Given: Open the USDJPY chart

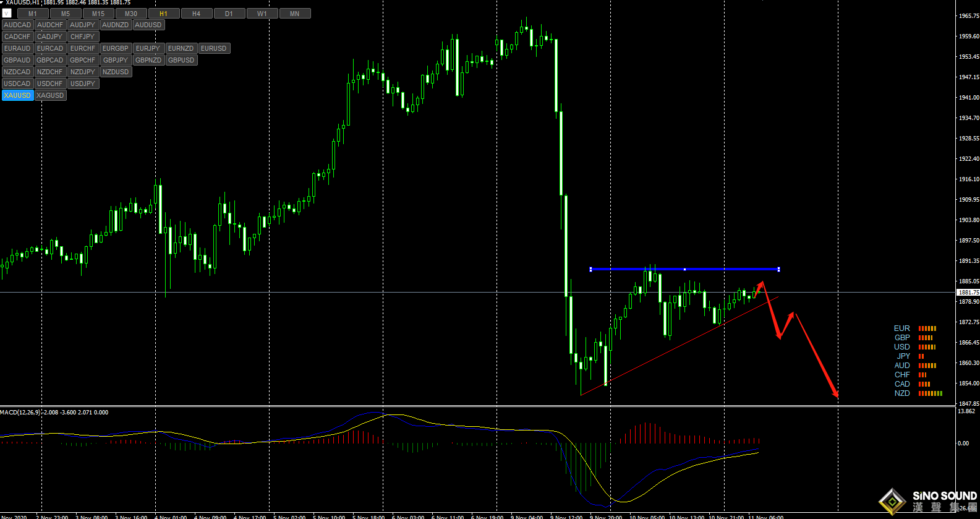Looking at the screenshot, I should click(x=83, y=84).
